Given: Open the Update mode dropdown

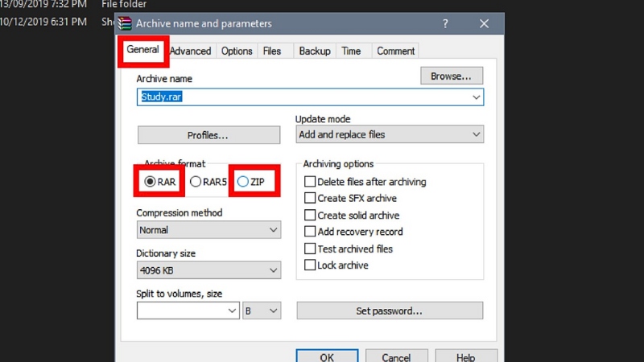Looking at the screenshot, I should coord(390,134).
